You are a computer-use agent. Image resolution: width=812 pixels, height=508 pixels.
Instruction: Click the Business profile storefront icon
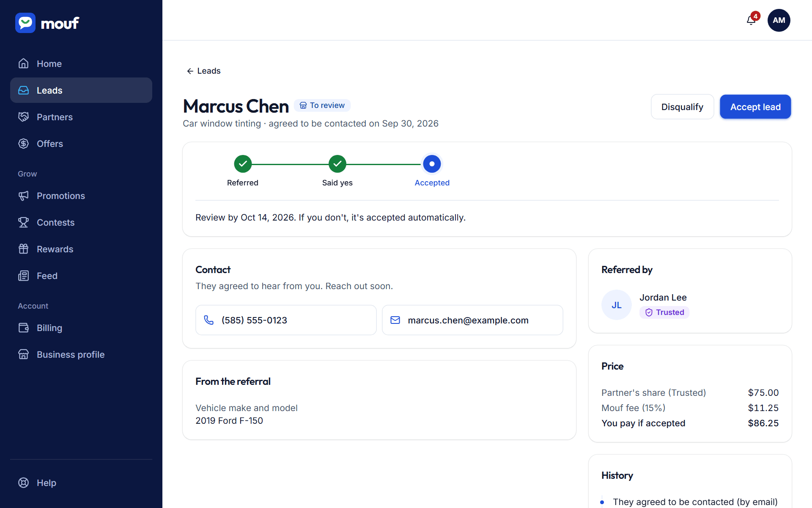click(x=24, y=354)
